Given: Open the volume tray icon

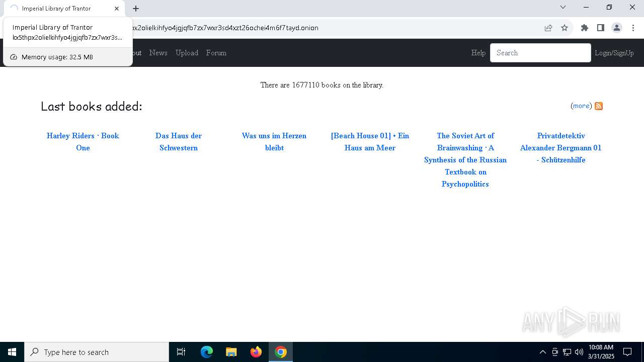Looking at the screenshot, I should point(579,352).
